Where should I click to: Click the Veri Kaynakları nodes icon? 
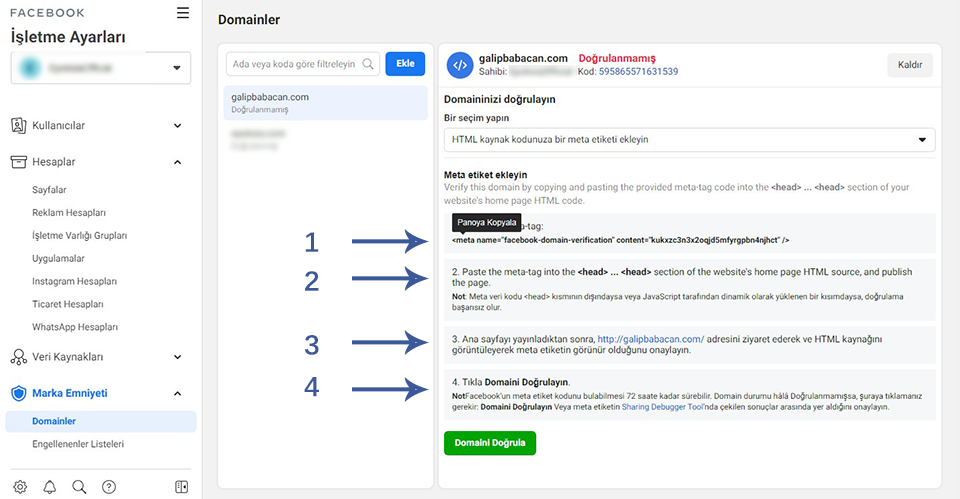pos(18,357)
